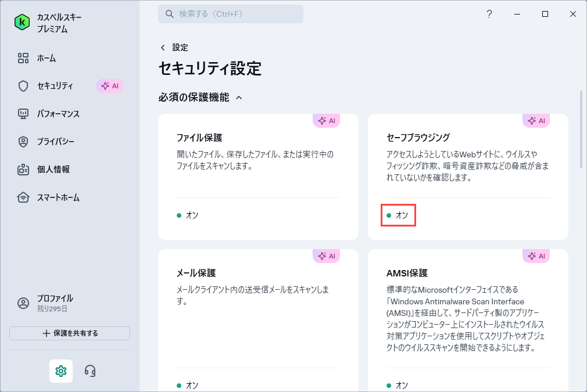Click the 設定 breadcrumb link
Image resolution: width=587 pixels, height=392 pixels.
(180, 48)
